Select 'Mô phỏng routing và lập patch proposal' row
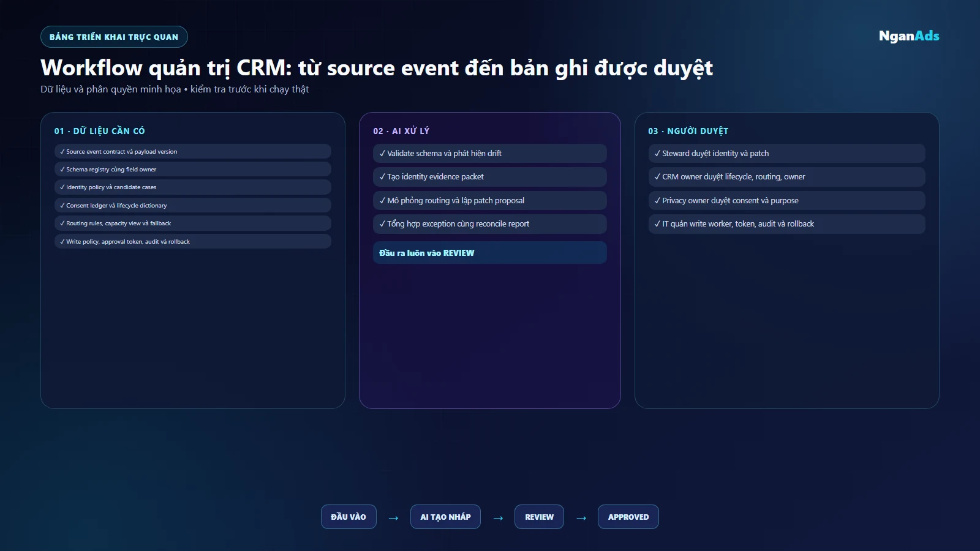Image resolution: width=980 pixels, height=551 pixels. tap(490, 201)
